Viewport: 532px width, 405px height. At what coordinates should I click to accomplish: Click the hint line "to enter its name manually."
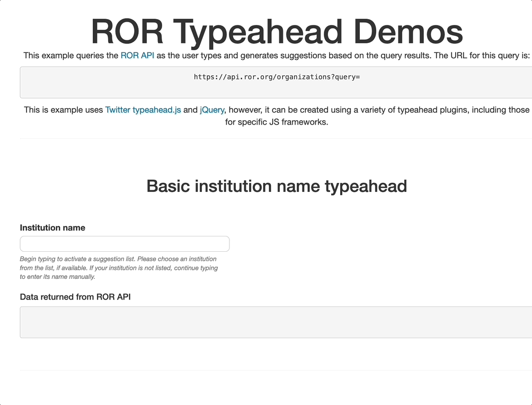(x=57, y=277)
